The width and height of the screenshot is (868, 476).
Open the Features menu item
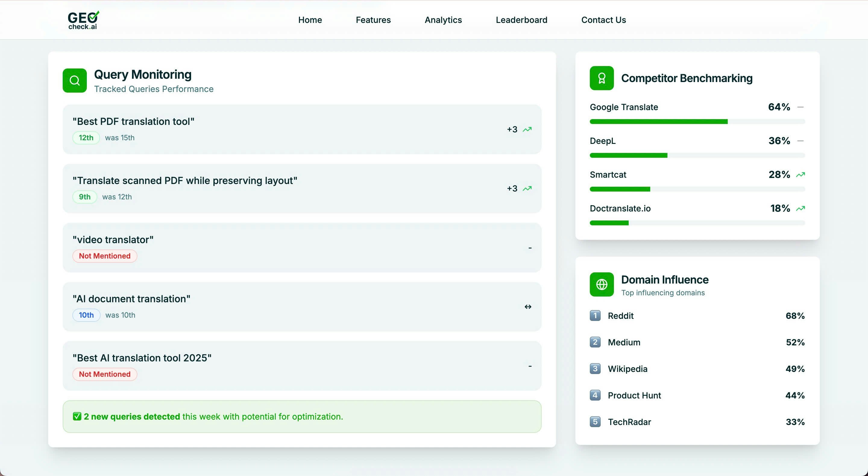[373, 20]
